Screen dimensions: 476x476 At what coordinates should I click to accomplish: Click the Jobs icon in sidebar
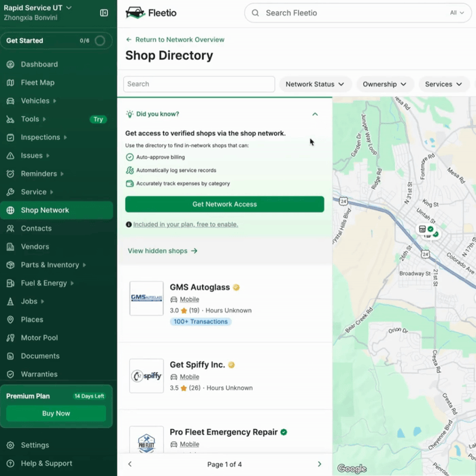pos(10,301)
